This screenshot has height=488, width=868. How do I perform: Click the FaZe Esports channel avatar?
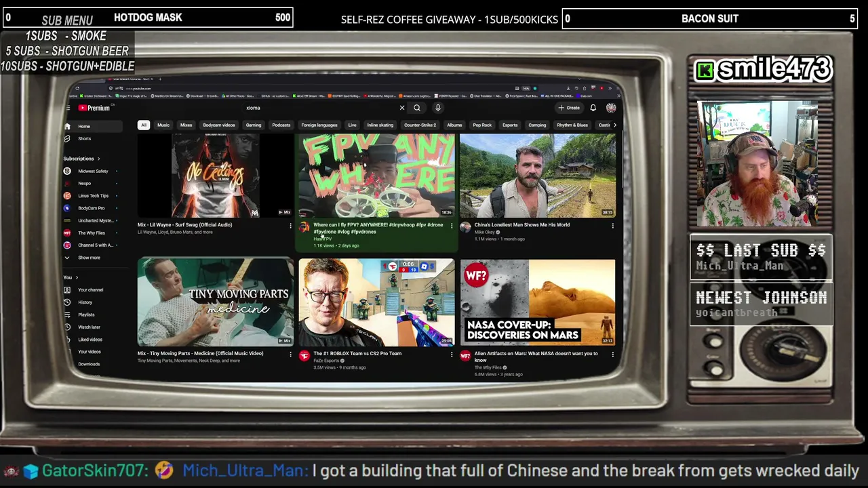304,356
